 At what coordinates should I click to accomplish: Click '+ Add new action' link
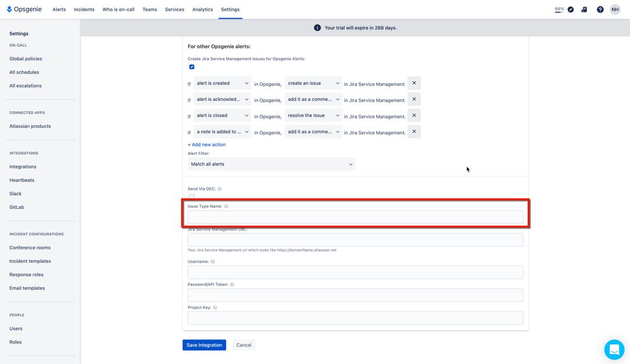tap(206, 144)
